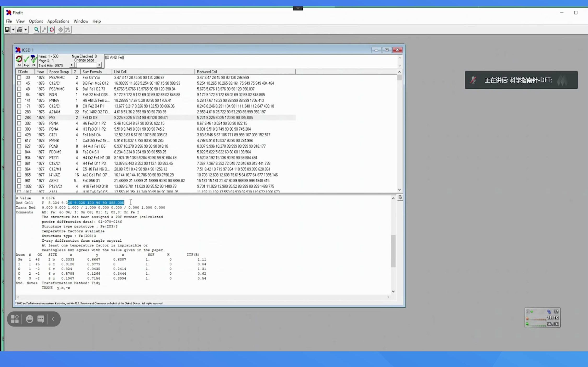This screenshot has width=588, height=367.
Task: Click the chat bubble icon
Action: point(41,319)
